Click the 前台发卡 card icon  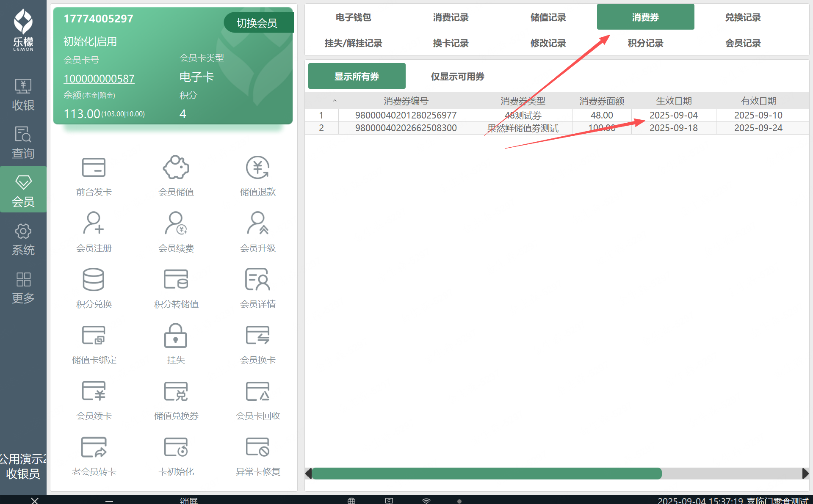(94, 168)
